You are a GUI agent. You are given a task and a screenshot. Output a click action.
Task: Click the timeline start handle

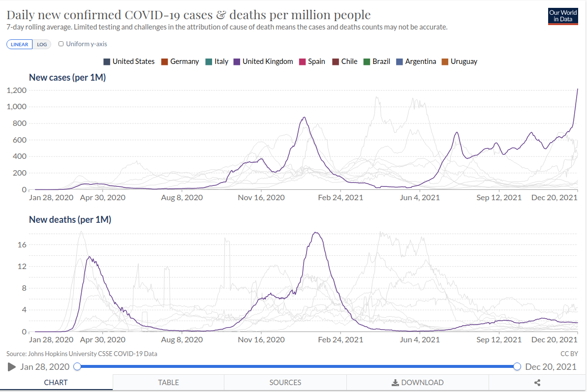point(77,366)
